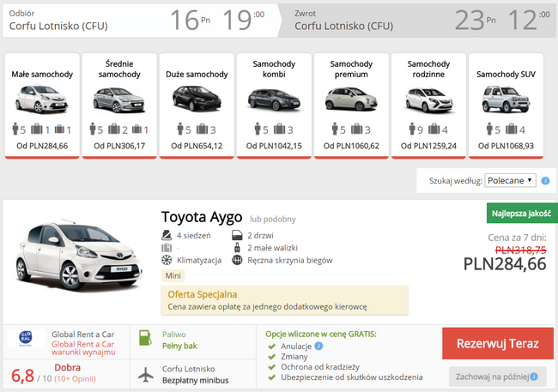
Task: Select the Samochody SUV category
Action: [506, 106]
